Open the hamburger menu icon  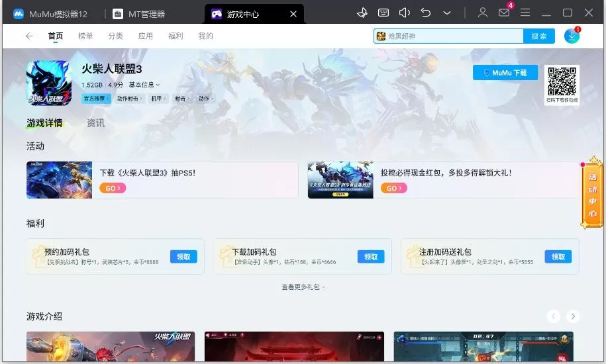pos(525,13)
